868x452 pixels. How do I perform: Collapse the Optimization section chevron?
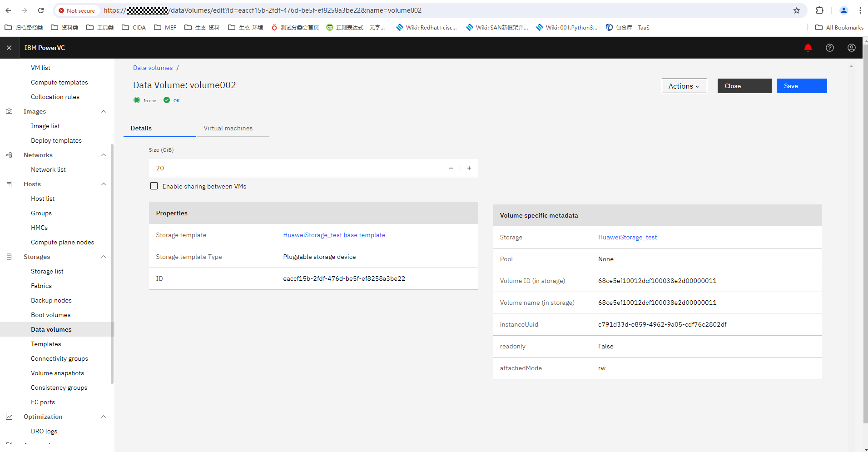[x=104, y=417]
